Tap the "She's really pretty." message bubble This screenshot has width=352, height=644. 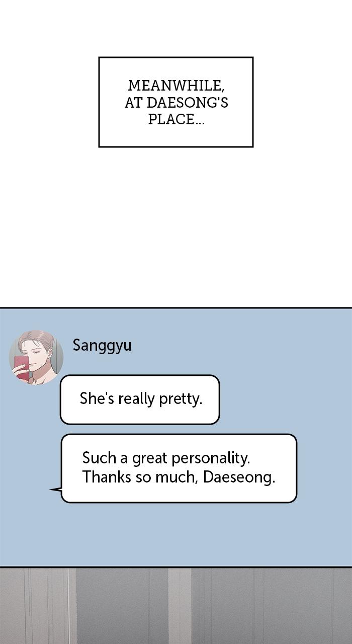[x=140, y=399]
